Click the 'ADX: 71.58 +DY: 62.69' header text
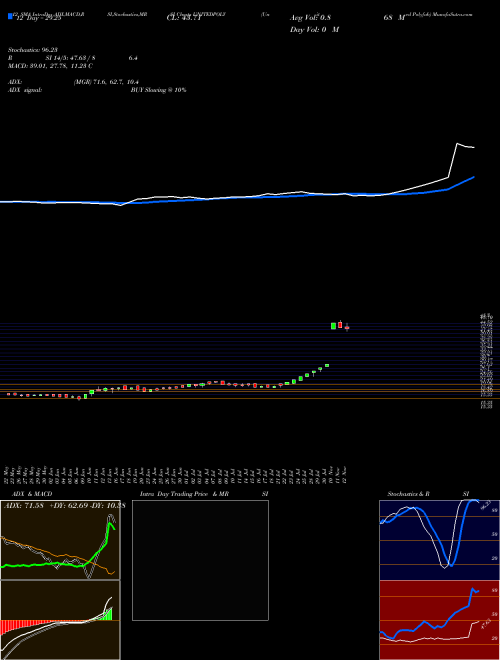 46,505
